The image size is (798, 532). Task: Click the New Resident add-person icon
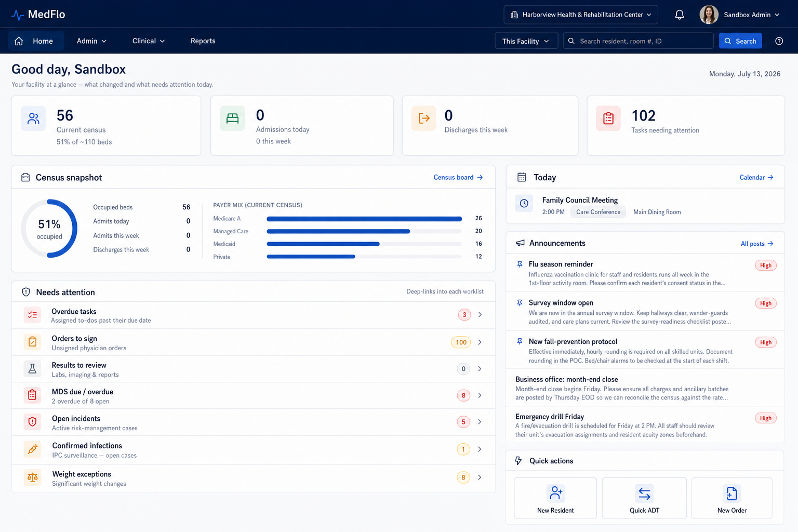(x=555, y=493)
